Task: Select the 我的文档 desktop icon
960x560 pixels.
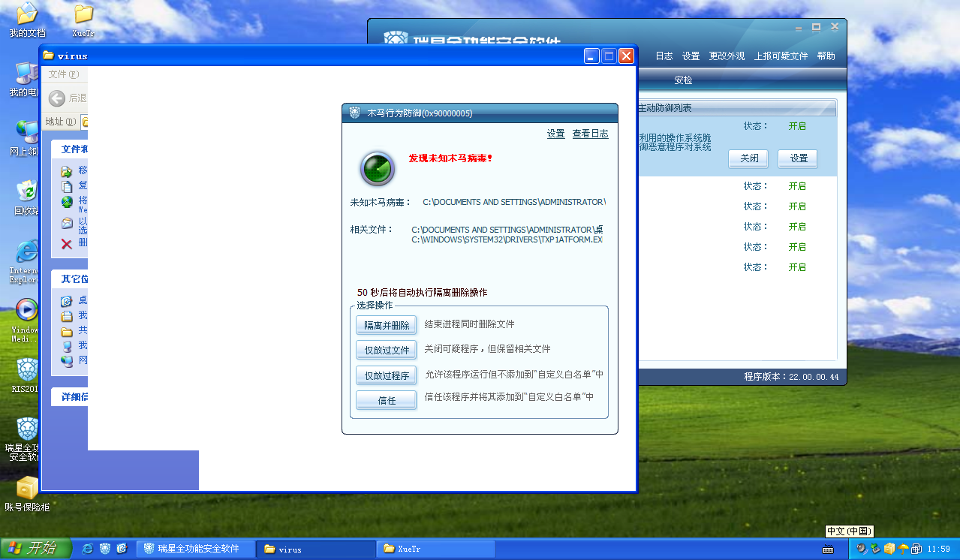Action: point(27,20)
